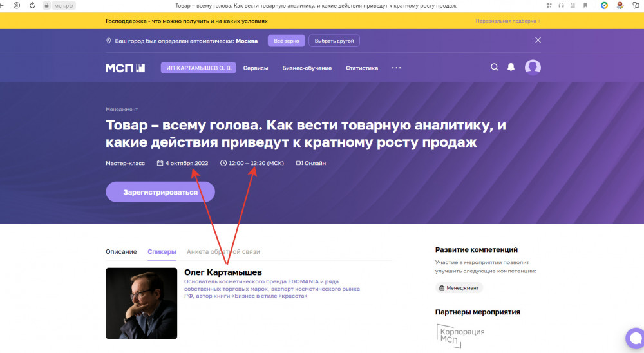Switch to the Описание tab
Viewport: 644px width, 353px height.
121,251
